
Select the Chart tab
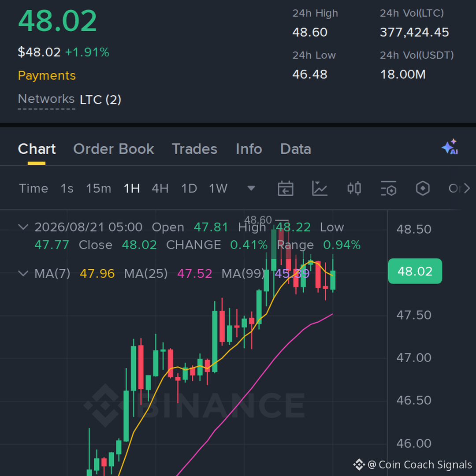tap(37, 149)
